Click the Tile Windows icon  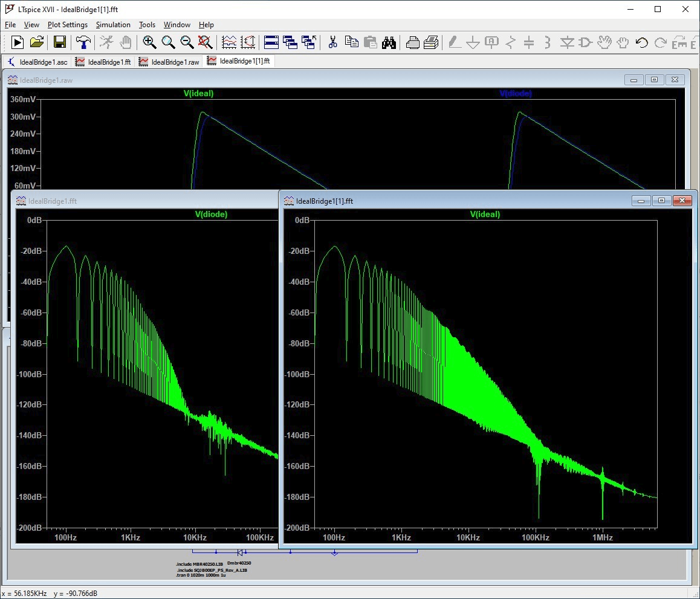(x=271, y=42)
